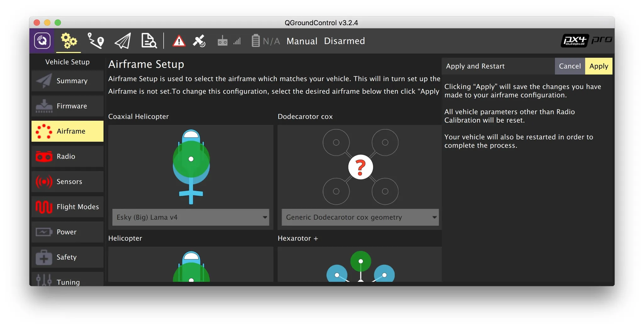This screenshot has width=644, height=328.
Task: Select the Coaxial Helicopter airframe image
Action: click(191, 167)
